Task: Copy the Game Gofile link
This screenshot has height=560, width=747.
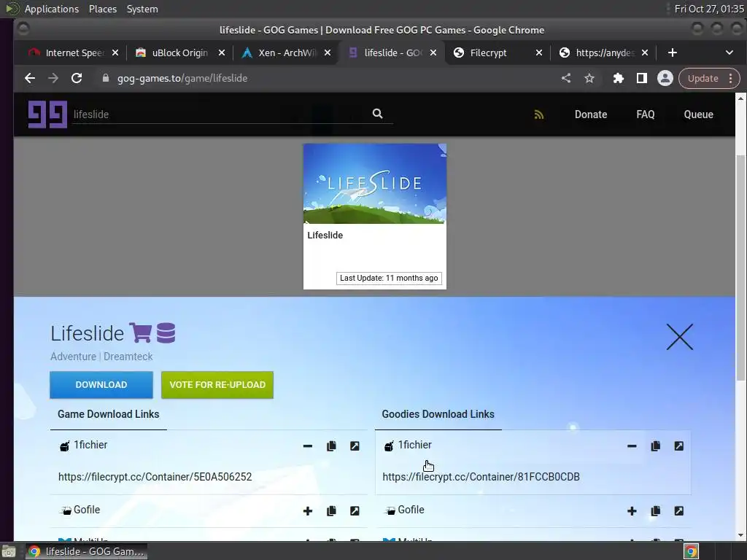Action: point(331,511)
